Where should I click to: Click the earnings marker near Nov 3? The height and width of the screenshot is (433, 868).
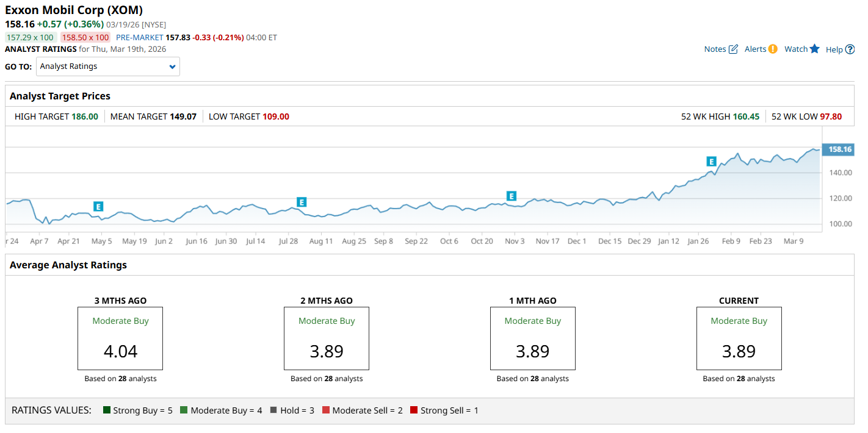point(512,196)
